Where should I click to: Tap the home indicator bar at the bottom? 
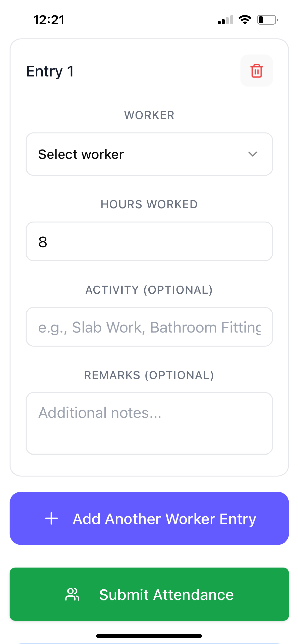(149, 636)
